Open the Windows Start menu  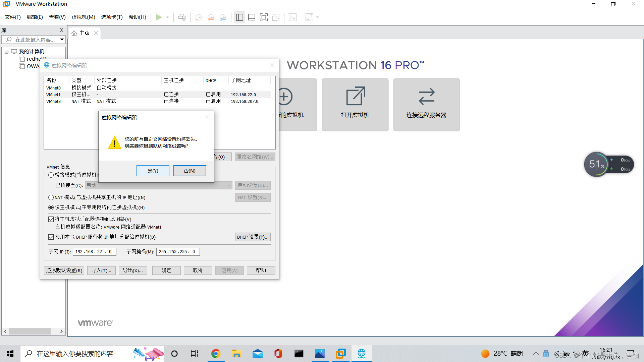pos(10,354)
